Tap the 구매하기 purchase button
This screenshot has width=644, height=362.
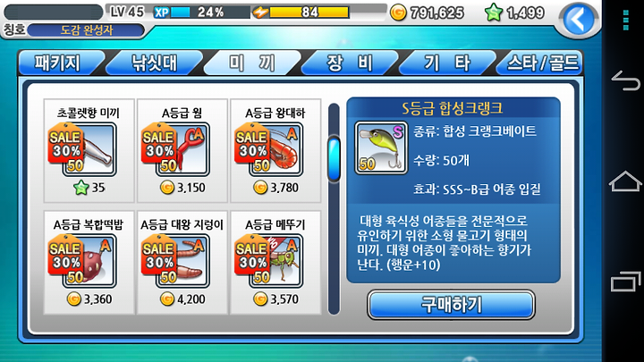451,305
